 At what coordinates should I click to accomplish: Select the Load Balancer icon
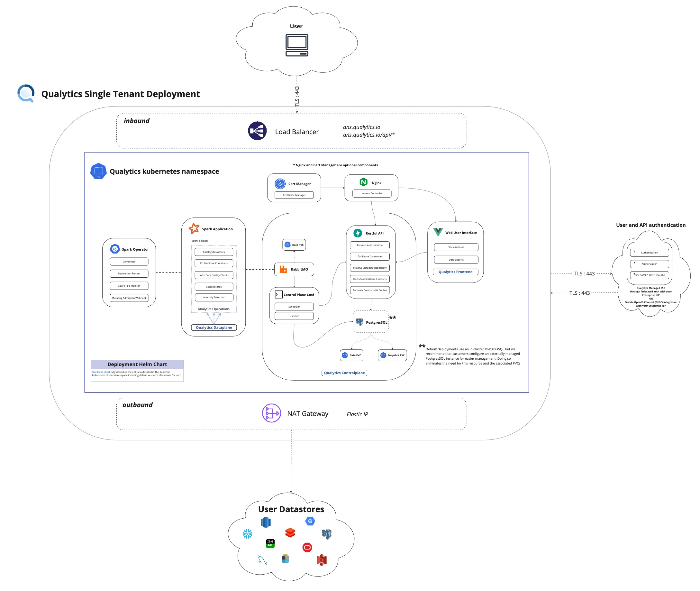coord(257,131)
